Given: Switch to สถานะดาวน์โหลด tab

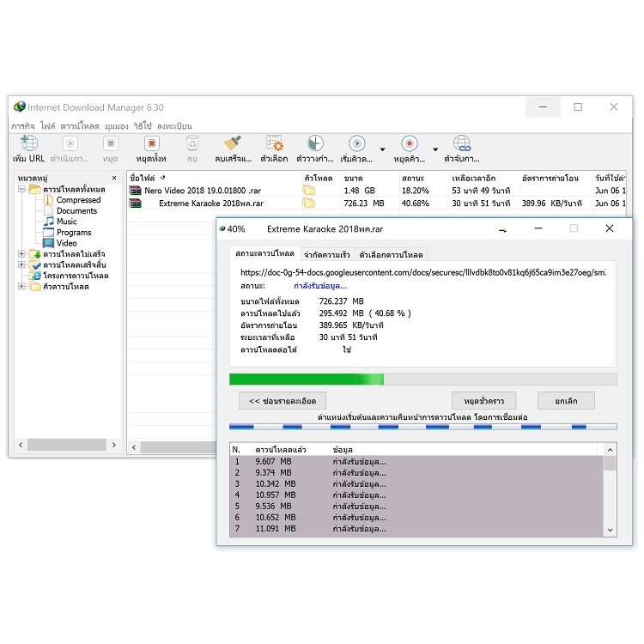Looking at the screenshot, I should [265, 253].
